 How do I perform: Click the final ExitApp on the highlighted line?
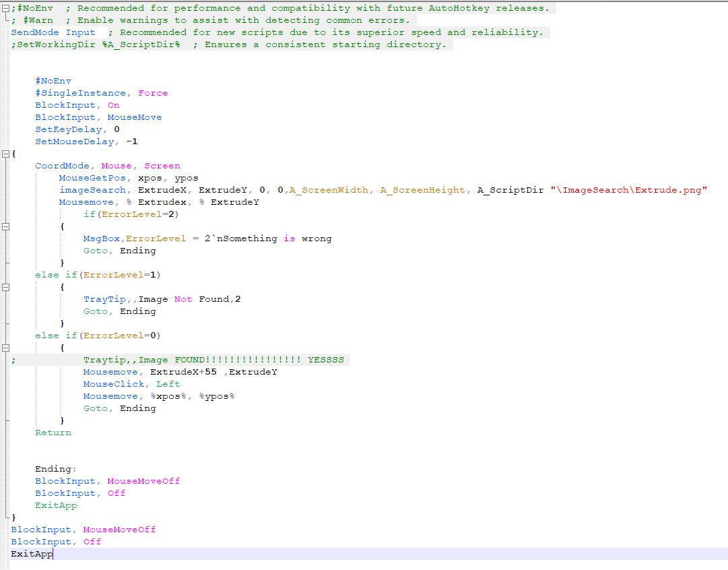click(x=32, y=554)
